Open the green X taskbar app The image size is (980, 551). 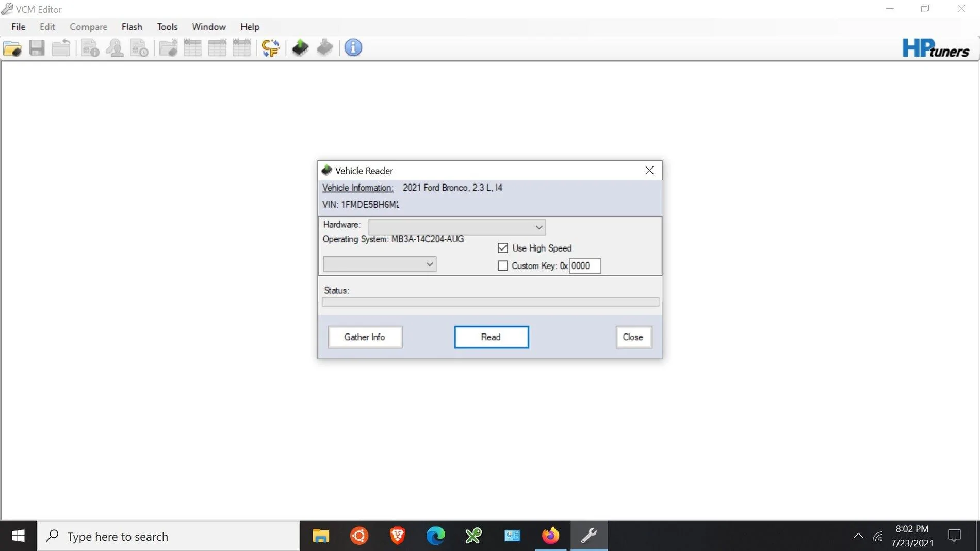(x=473, y=536)
